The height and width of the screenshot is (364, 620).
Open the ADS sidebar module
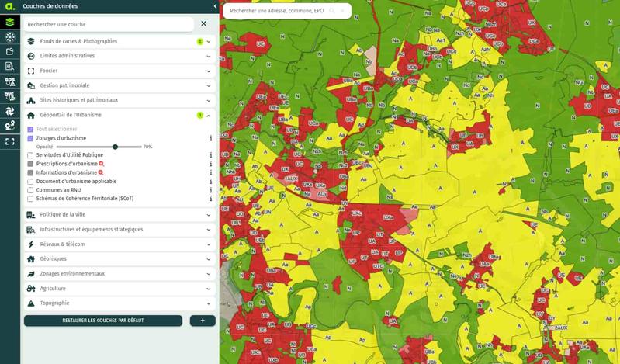coord(10,81)
